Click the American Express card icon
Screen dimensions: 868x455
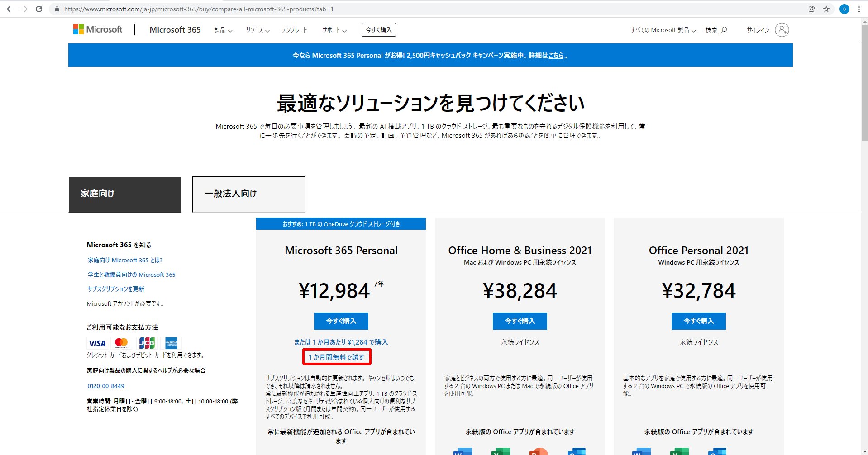172,343
